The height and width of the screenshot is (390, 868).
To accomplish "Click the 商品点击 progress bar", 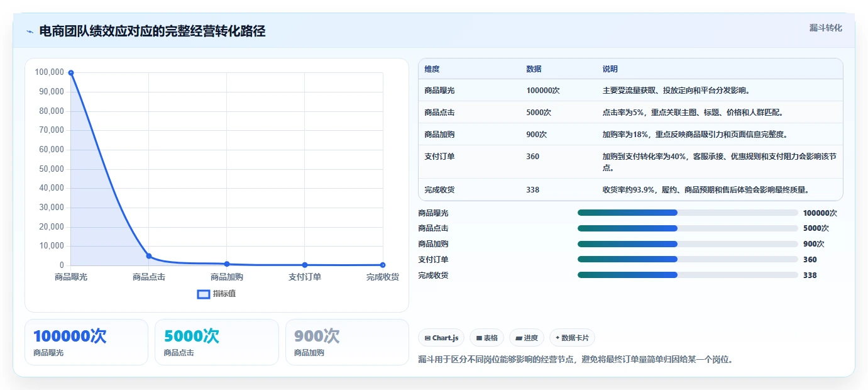I will tap(688, 228).
